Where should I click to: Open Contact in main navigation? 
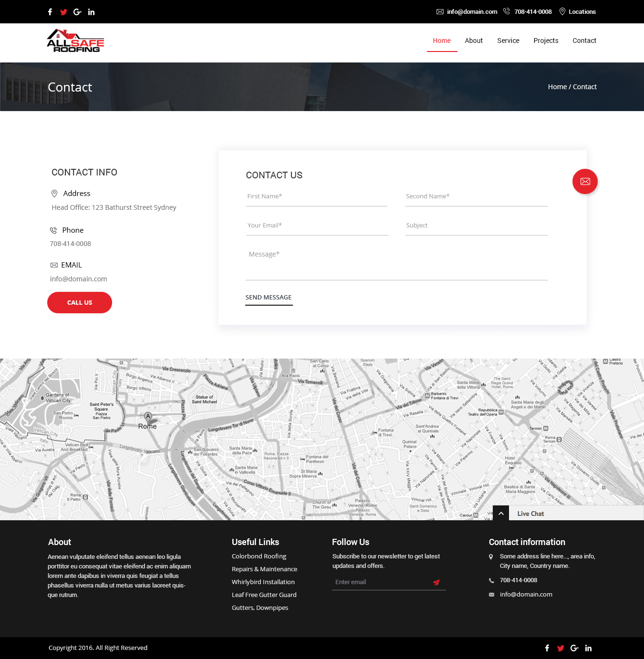pos(584,41)
